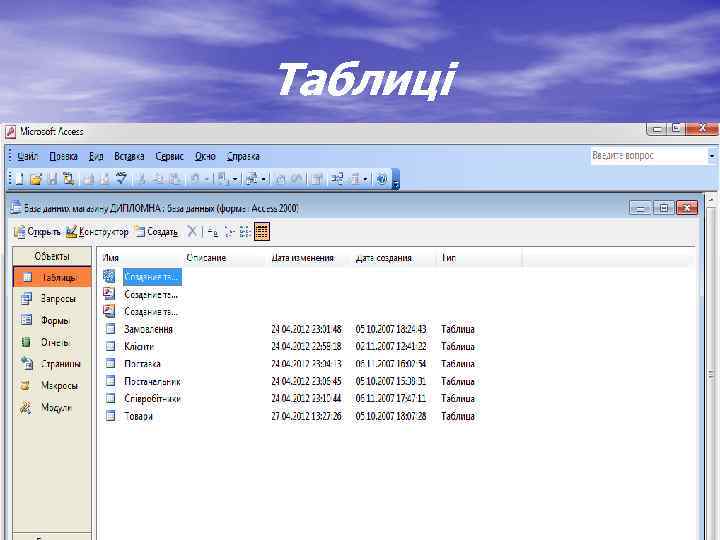
Task: Expand the OfficeLinks dropdown arrow
Action: (235, 179)
